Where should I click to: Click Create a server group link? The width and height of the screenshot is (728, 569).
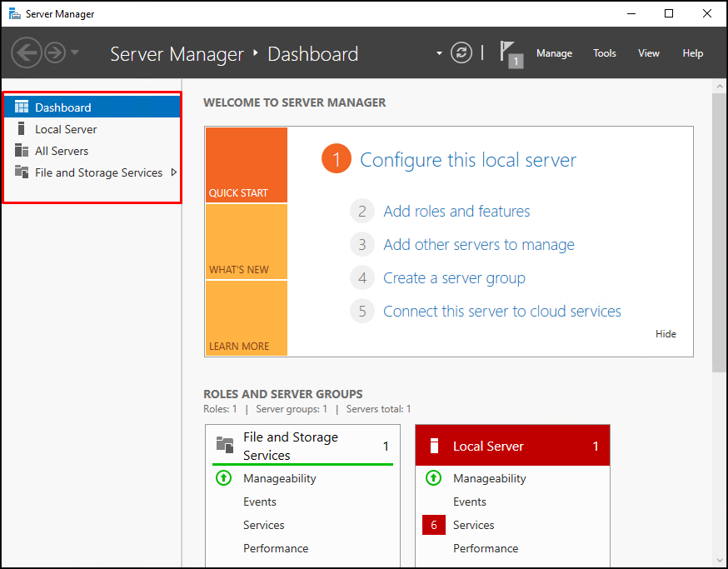(x=454, y=278)
